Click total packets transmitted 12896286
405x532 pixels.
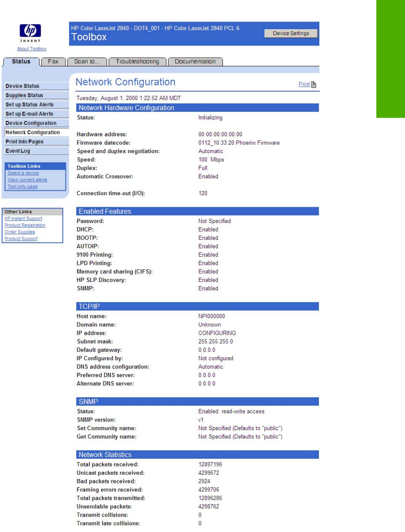(210, 498)
